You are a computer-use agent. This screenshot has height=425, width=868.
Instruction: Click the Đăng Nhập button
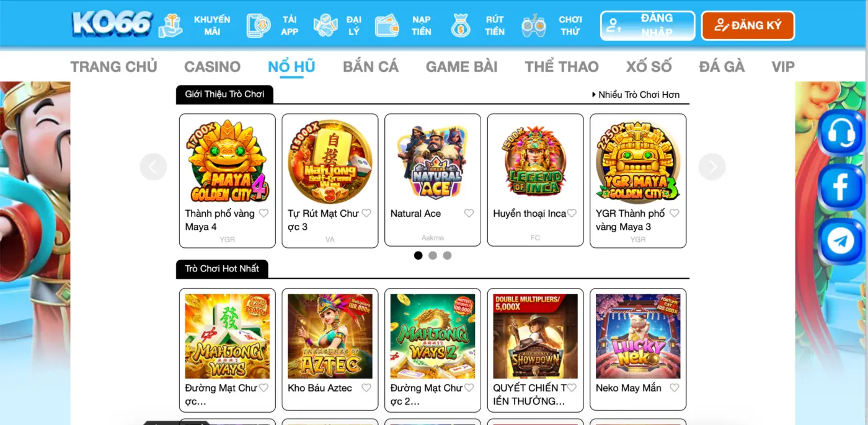coord(648,25)
